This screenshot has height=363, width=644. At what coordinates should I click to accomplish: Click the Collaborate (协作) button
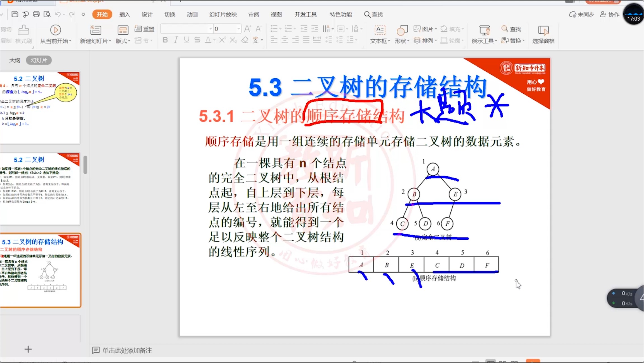tap(610, 15)
